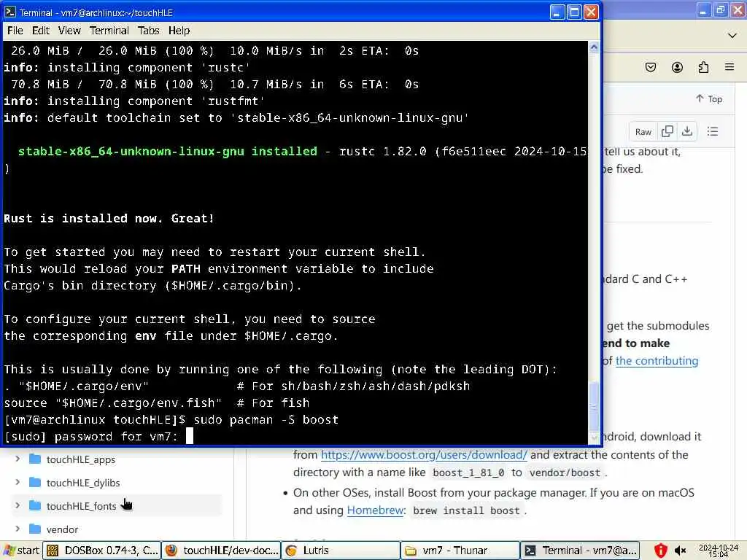
Task: Expand the touchHLE_fonts folder
Action: (x=18, y=506)
